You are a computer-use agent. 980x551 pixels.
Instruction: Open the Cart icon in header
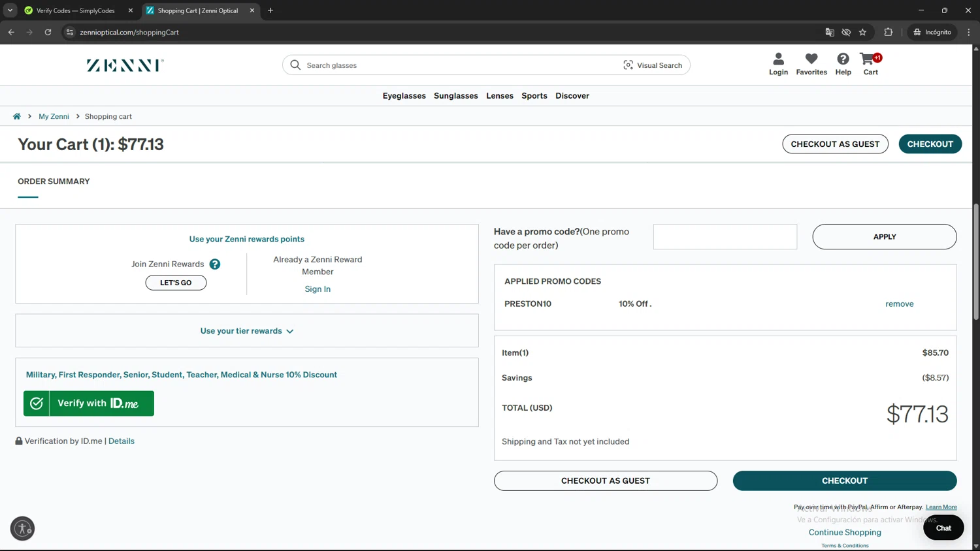[x=870, y=64]
